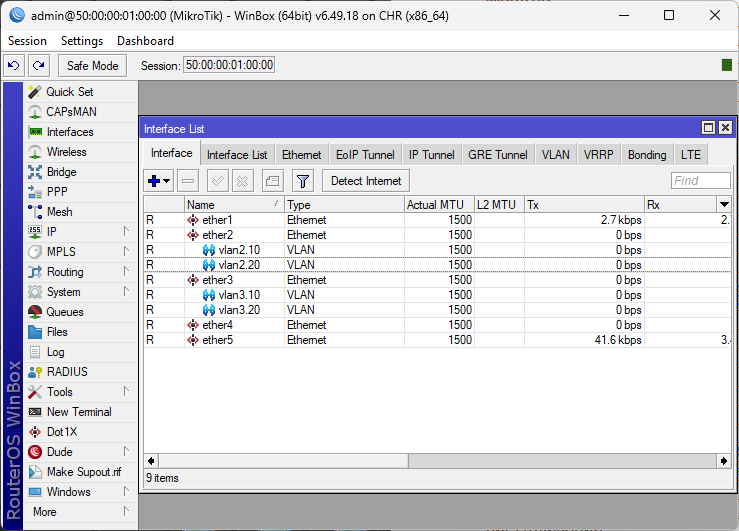Open Bridge from the sidebar
Viewport: 739px width, 531px height.
61,172
